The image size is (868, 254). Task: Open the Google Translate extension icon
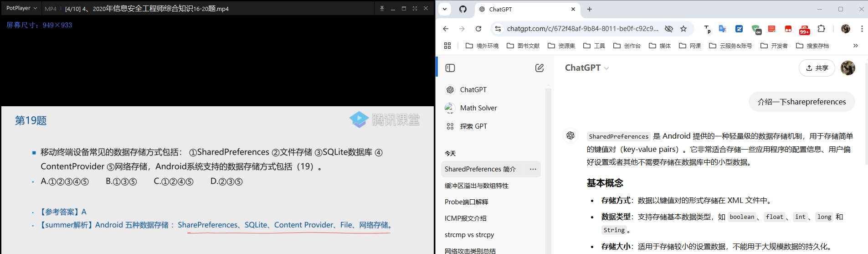(722, 29)
